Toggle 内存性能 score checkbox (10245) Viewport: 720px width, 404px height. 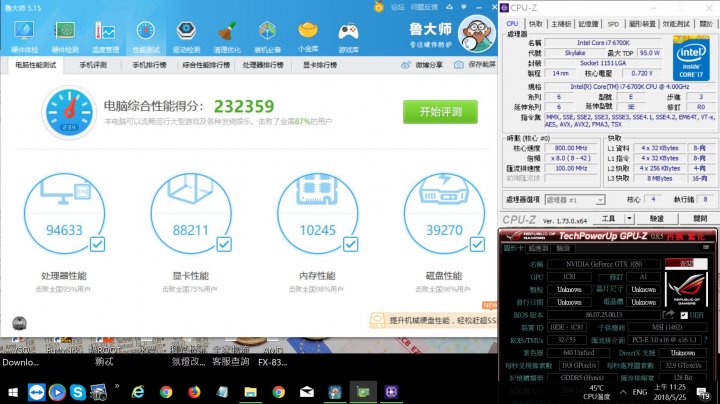pyautogui.click(x=351, y=244)
